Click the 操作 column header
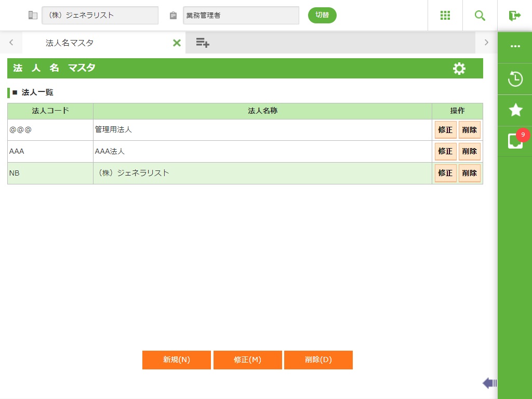 pos(457,111)
